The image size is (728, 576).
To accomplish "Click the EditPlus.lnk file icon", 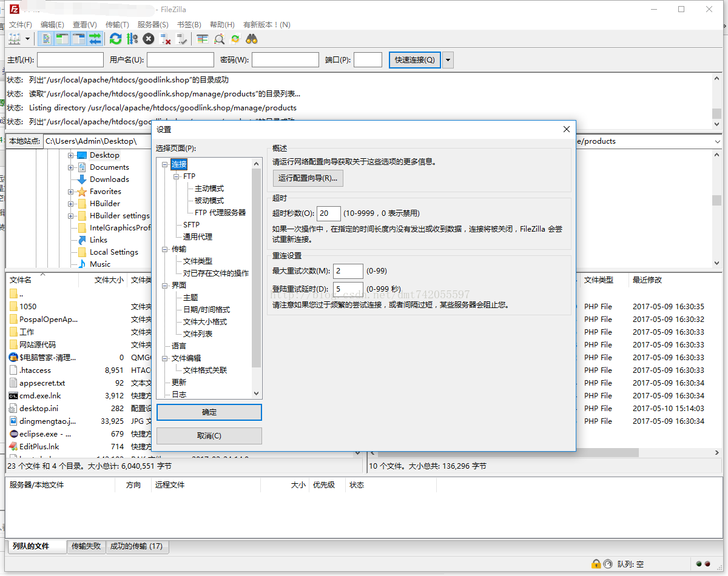I will [x=14, y=447].
